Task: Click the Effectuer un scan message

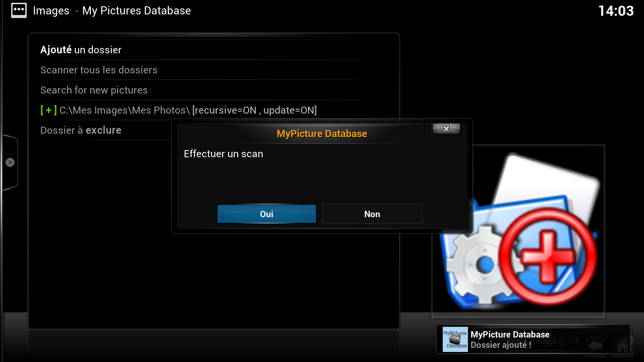Action: click(x=223, y=154)
